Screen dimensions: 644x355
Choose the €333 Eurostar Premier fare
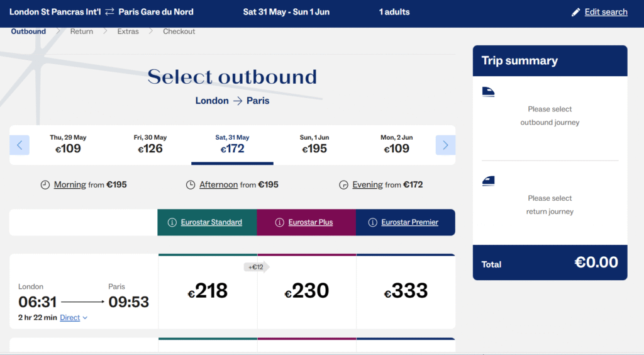406,291
